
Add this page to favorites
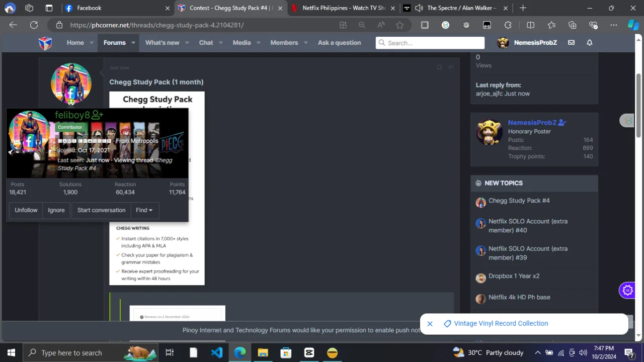pyautogui.click(x=399, y=25)
